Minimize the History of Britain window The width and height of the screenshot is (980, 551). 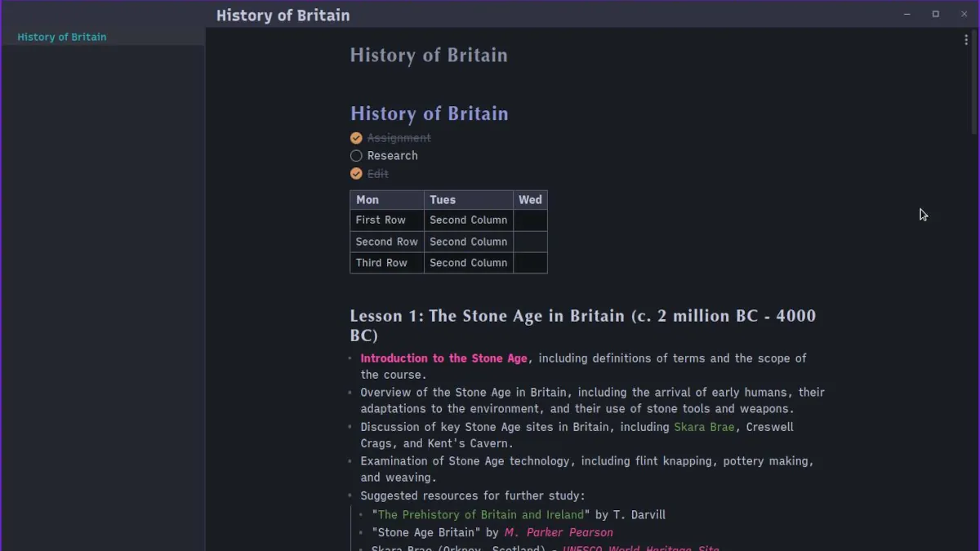pyautogui.click(x=907, y=15)
